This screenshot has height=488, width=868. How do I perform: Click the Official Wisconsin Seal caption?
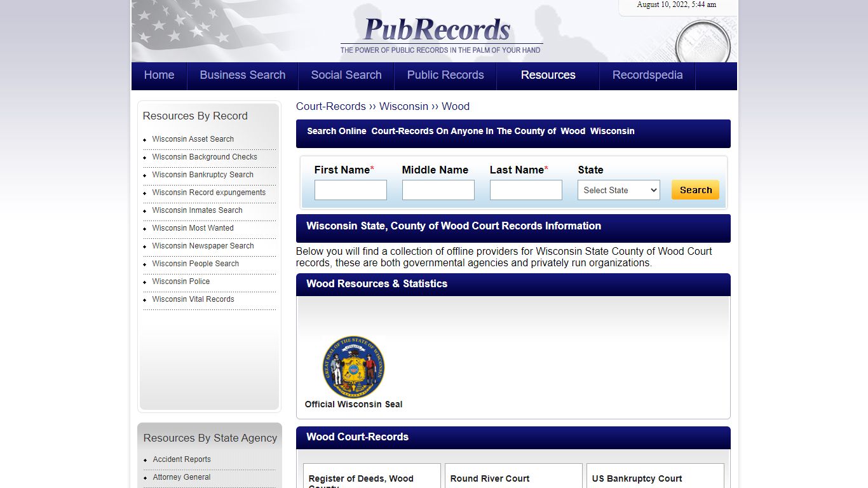pos(353,404)
